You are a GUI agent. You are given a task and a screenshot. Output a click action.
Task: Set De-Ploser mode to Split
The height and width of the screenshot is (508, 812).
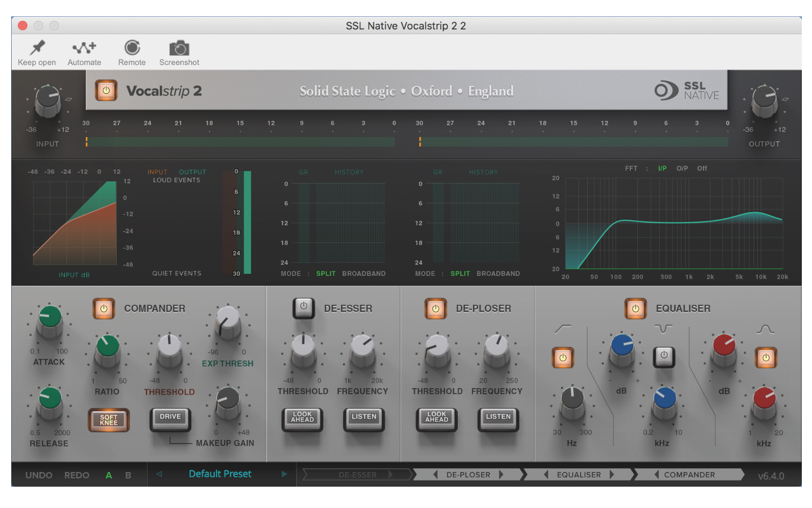point(460,273)
